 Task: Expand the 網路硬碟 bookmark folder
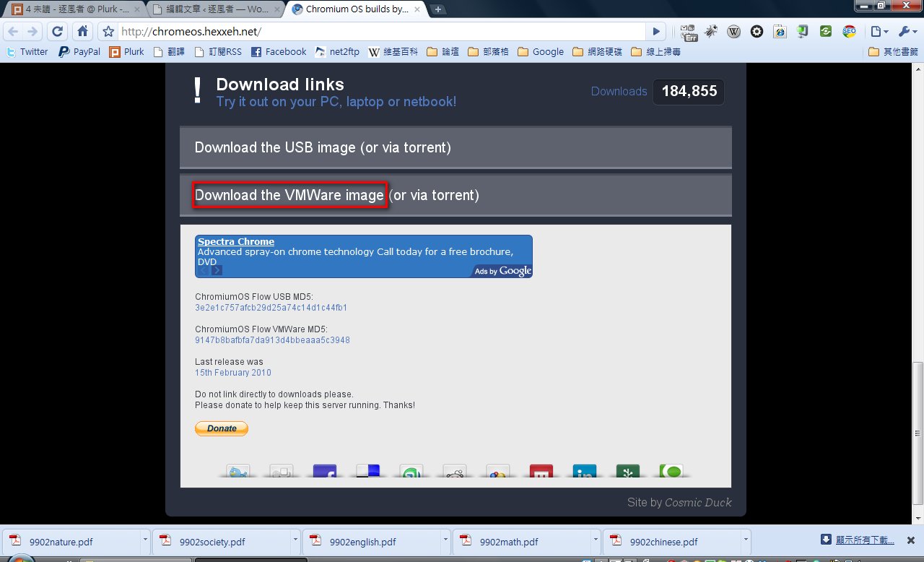click(597, 52)
